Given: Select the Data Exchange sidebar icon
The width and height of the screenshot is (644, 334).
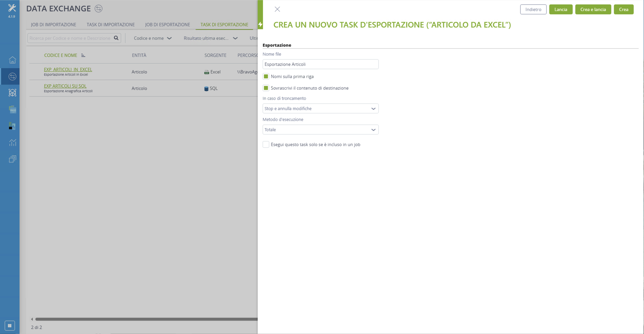Looking at the screenshot, I should coord(12,76).
